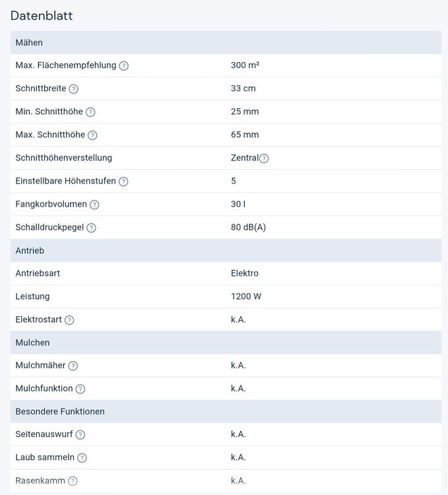This screenshot has width=448, height=495.
Task: Click help icon next to Zentral value
Action: point(264,158)
